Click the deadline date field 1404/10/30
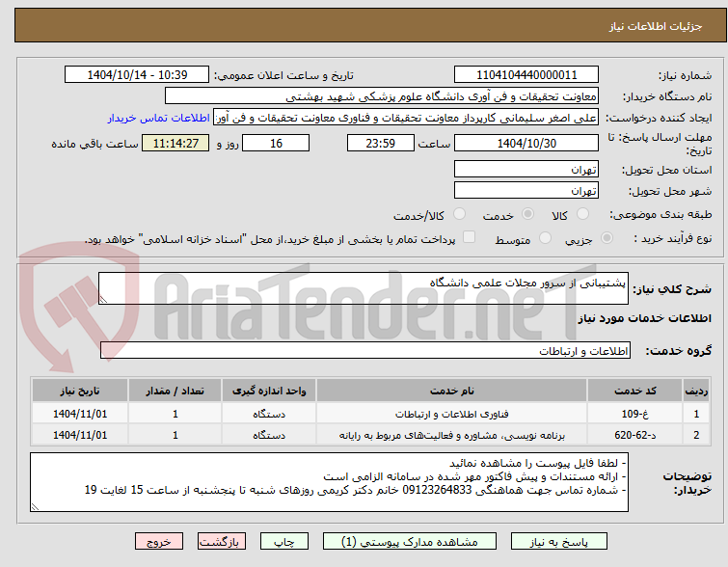Screen dimensions: 728x567 tap(526, 143)
